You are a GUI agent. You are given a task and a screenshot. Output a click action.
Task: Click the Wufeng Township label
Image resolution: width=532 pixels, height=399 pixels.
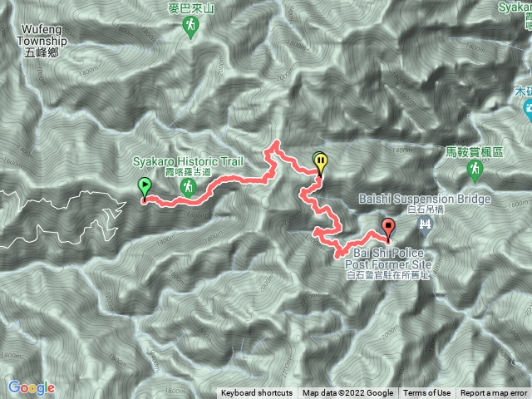[42, 41]
